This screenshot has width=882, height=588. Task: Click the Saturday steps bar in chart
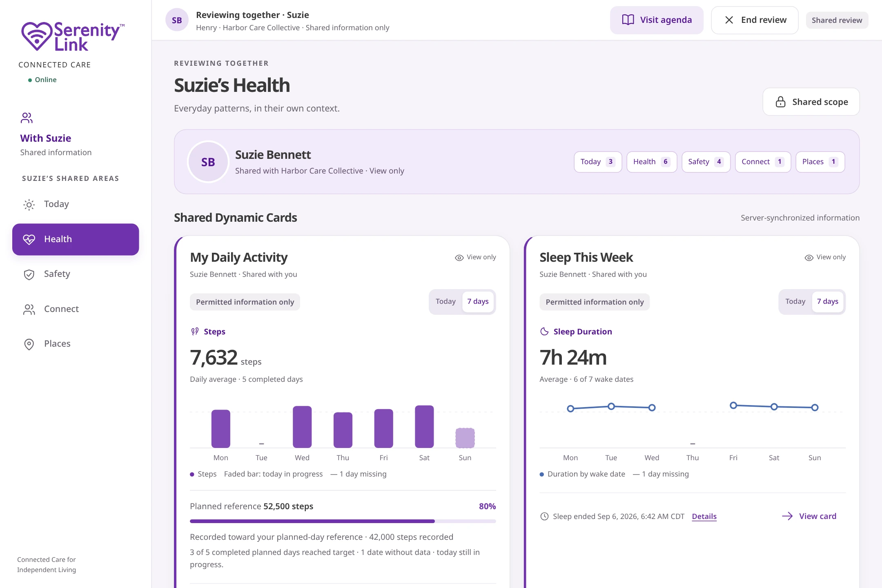(x=424, y=426)
